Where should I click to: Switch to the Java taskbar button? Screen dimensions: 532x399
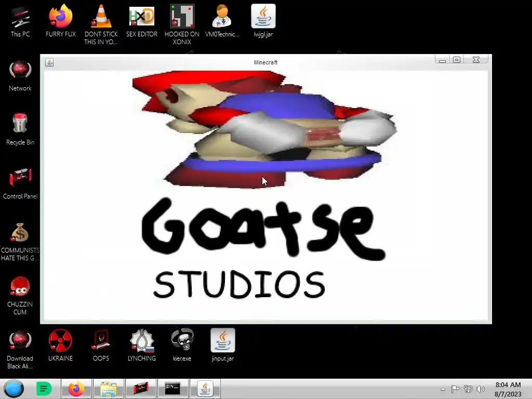205,389
